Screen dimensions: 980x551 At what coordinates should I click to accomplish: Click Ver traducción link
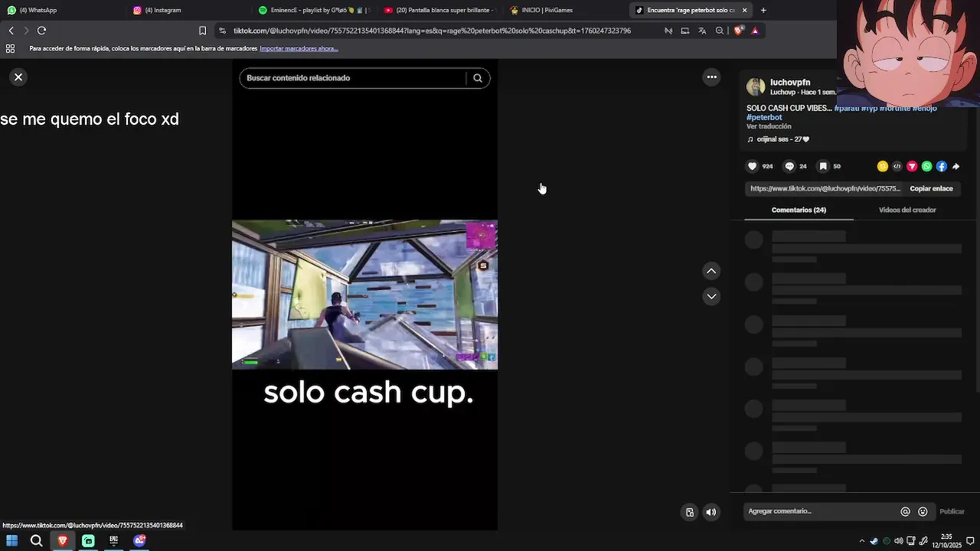point(769,126)
